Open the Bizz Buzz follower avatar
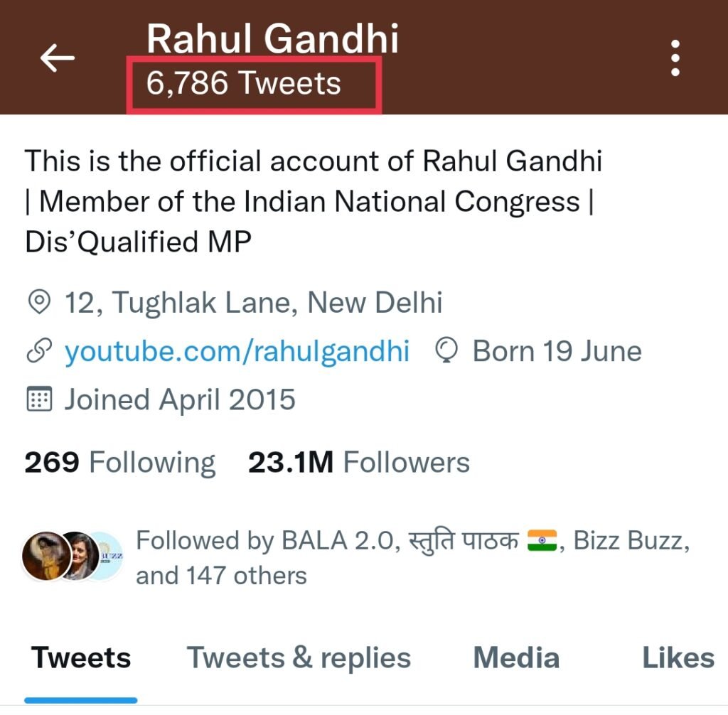The image size is (728, 715). pyautogui.click(x=109, y=556)
